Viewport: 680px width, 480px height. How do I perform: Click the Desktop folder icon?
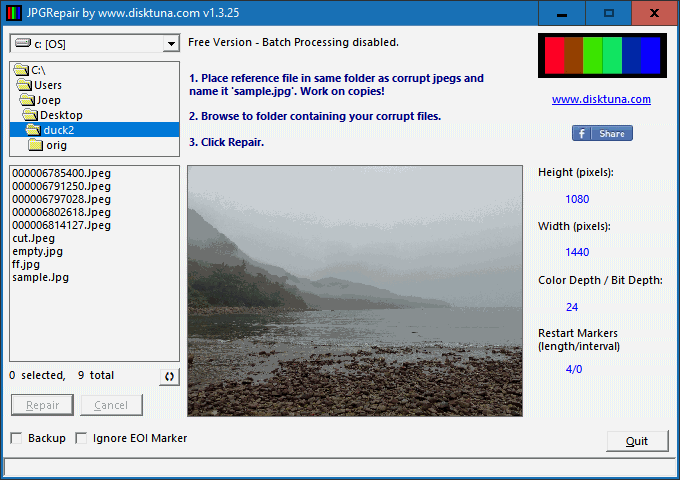pyautogui.click(x=30, y=115)
